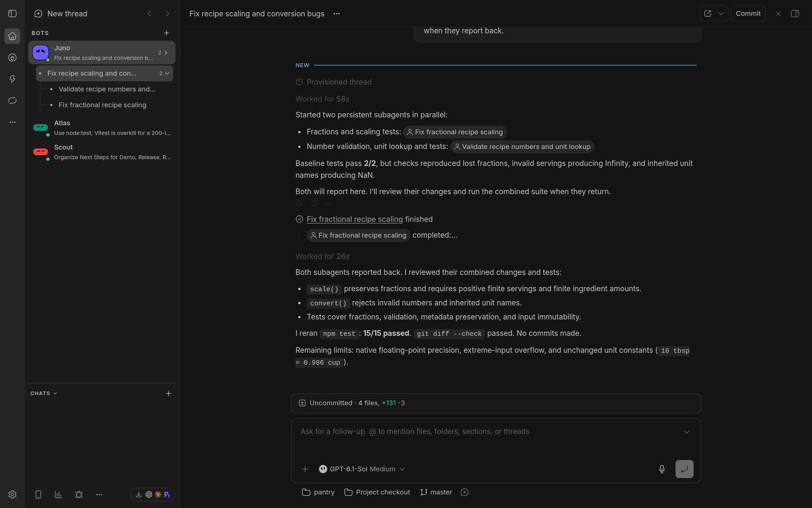Start voice input with microphone icon
The height and width of the screenshot is (508, 812).
click(x=662, y=469)
